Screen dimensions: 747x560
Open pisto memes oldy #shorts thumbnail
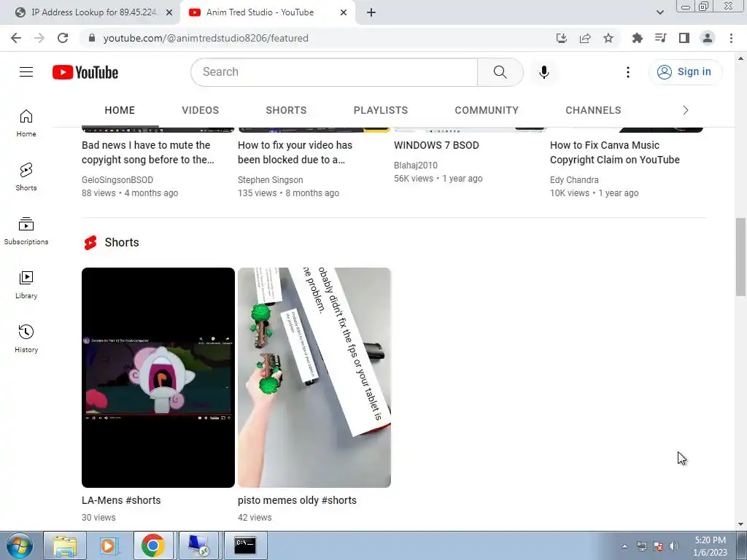click(314, 378)
